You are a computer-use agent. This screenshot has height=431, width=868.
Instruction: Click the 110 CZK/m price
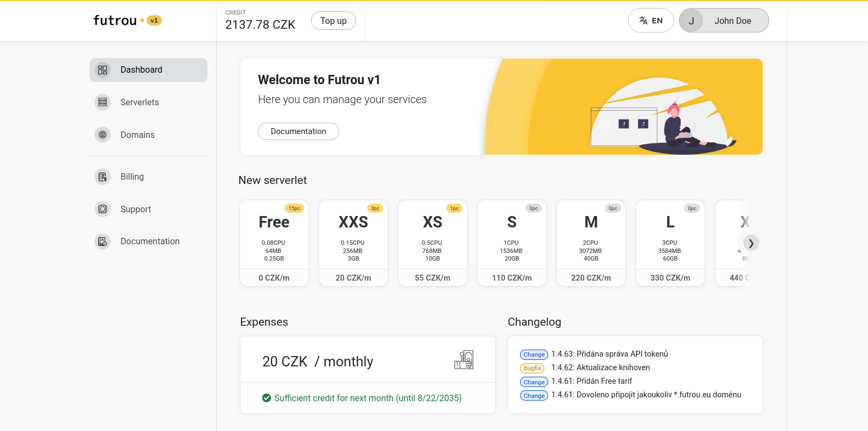512,278
